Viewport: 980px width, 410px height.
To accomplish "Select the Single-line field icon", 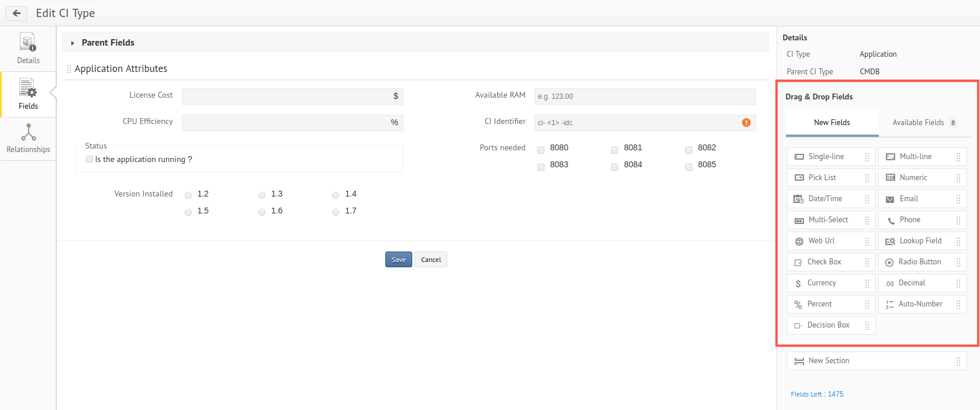I will tap(799, 157).
